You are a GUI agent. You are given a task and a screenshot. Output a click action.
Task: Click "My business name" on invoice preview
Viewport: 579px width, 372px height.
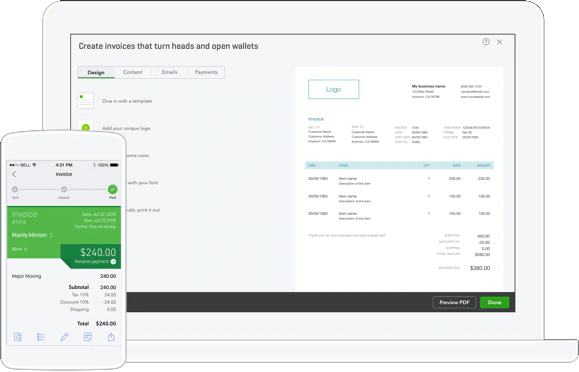coord(429,86)
